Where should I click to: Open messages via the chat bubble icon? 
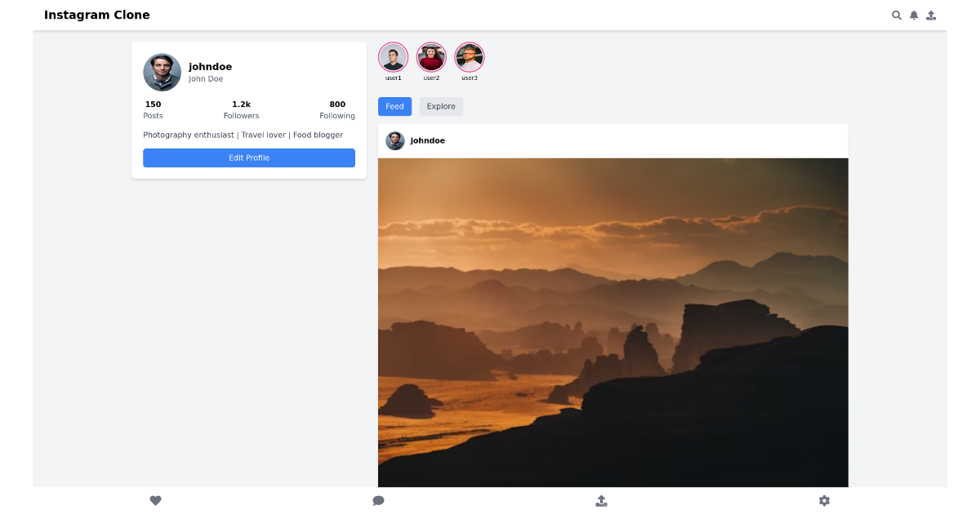[x=378, y=500]
